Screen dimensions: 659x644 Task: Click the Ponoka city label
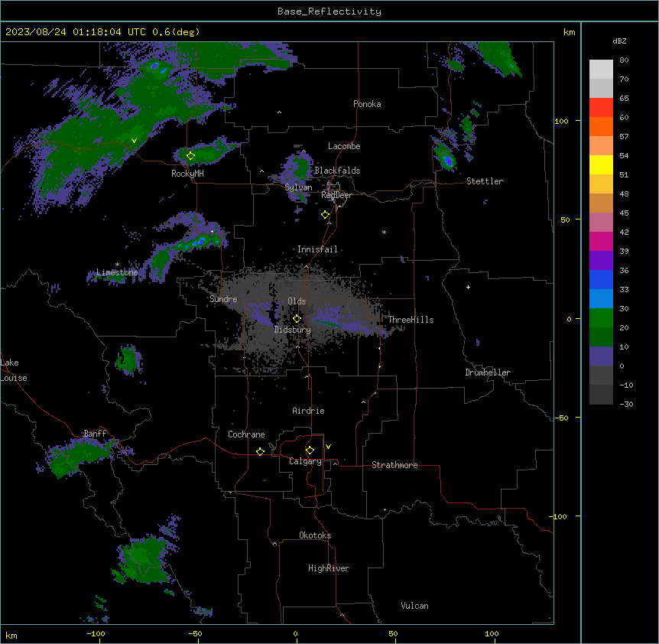click(x=367, y=104)
